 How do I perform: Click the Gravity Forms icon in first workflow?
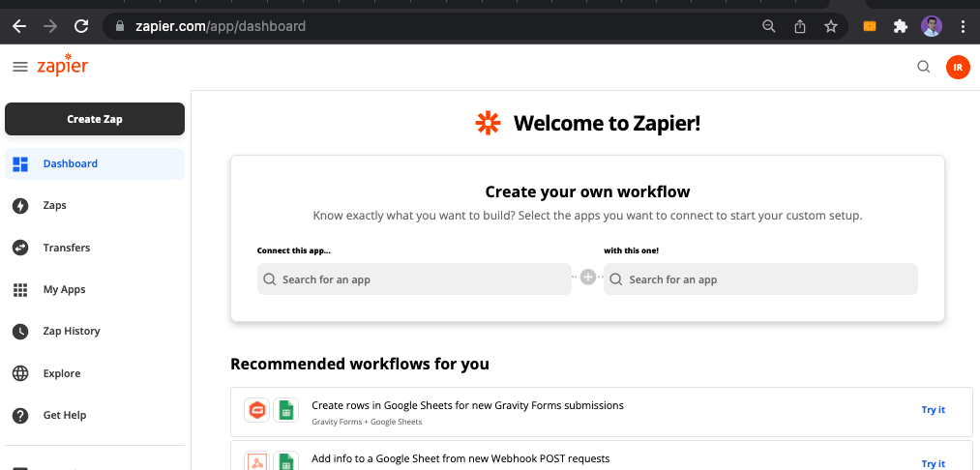[257, 411]
